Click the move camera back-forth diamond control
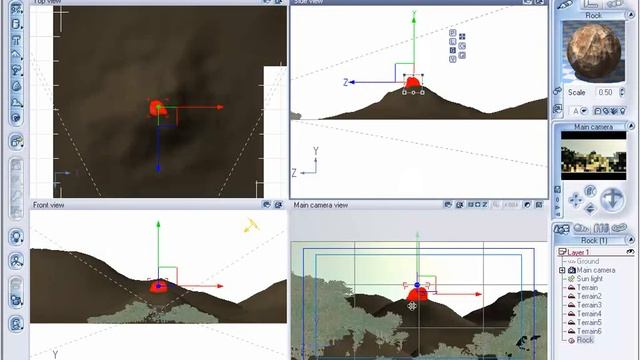Viewport: 640px width, 360px height. (590, 209)
